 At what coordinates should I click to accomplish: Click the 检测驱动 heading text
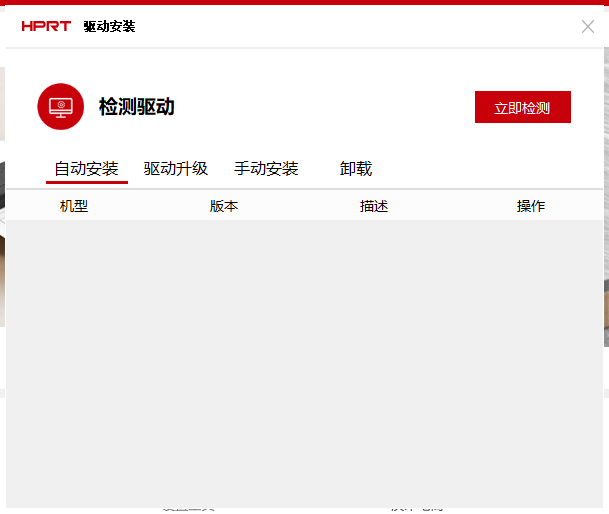(x=137, y=106)
